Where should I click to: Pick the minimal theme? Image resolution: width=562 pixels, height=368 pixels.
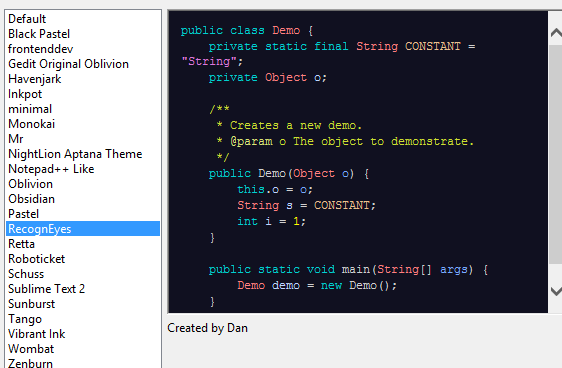[83, 109]
